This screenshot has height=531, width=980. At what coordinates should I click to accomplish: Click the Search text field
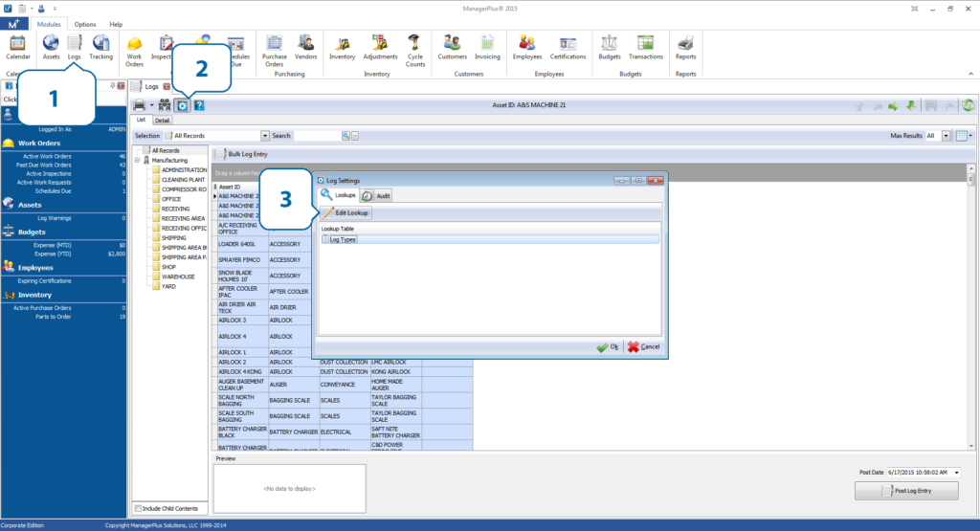(x=317, y=136)
